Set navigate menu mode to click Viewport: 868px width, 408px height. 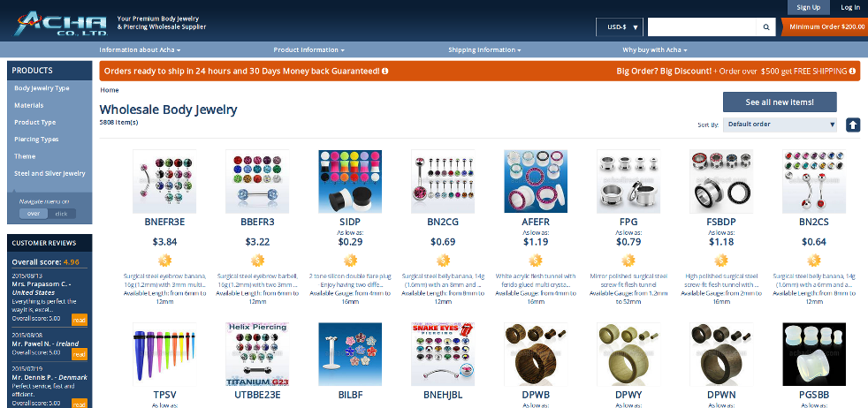(x=62, y=214)
